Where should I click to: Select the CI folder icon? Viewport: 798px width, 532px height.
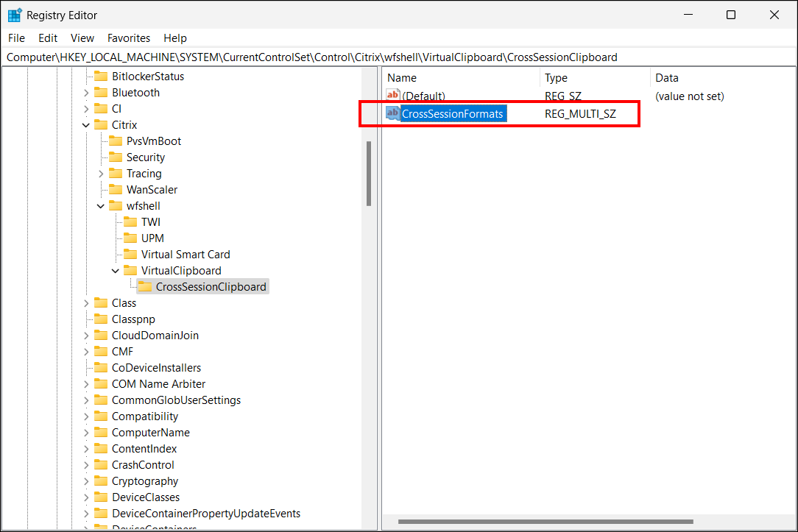click(101, 109)
